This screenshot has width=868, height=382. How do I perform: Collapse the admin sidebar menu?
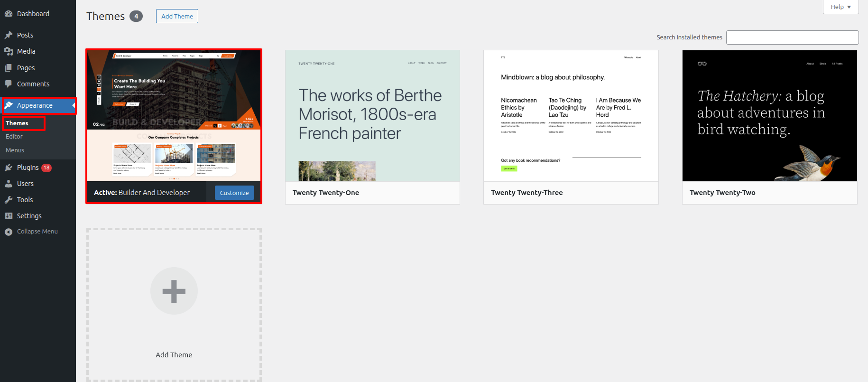pos(31,232)
